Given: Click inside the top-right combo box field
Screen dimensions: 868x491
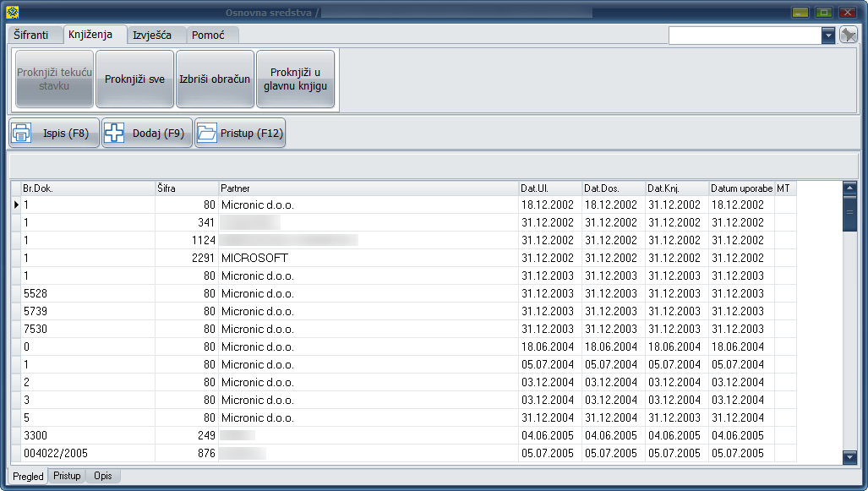Looking at the screenshot, I should [x=744, y=35].
